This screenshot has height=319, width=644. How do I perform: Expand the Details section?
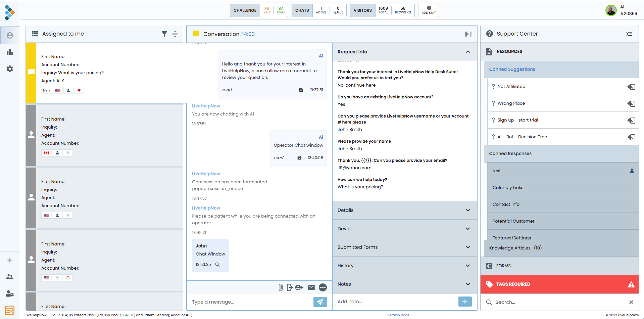point(467,210)
